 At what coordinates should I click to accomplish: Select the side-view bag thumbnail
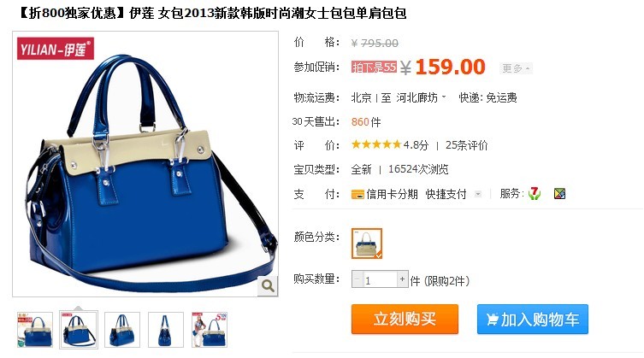pyautogui.click(x=166, y=330)
